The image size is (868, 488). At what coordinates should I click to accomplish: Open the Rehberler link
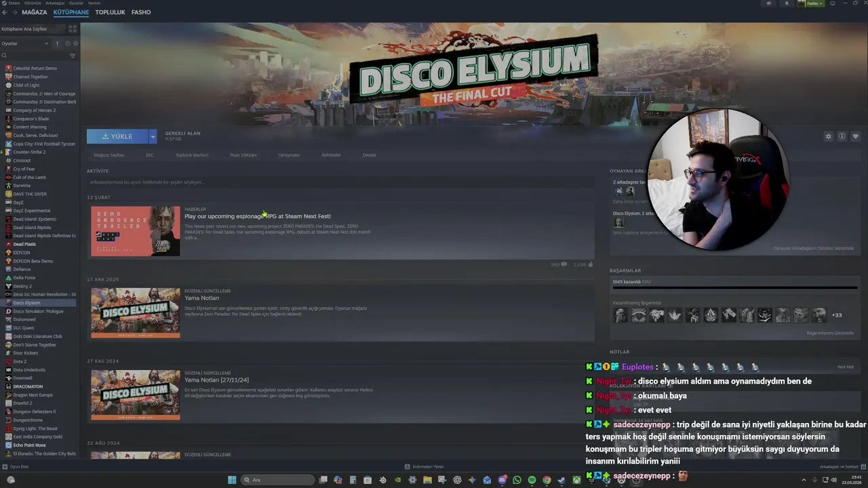pos(331,155)
